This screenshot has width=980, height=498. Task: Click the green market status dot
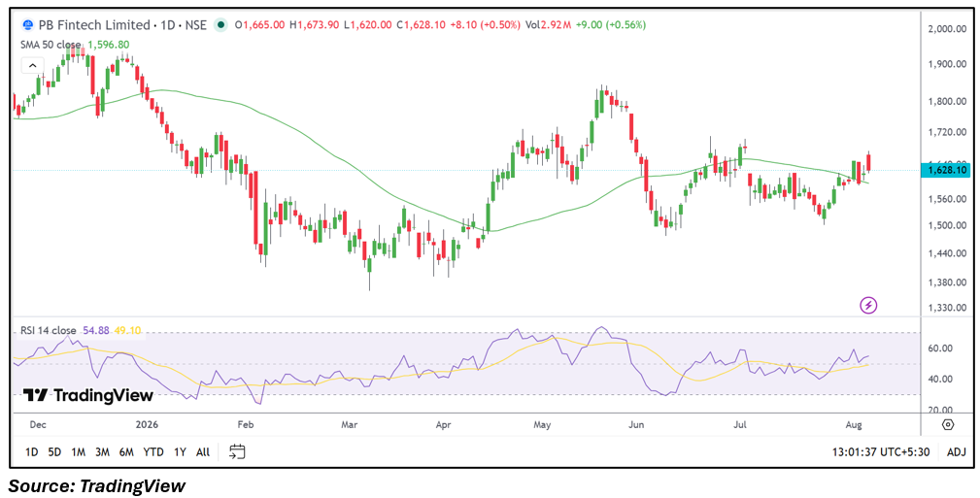coord(220,25)
